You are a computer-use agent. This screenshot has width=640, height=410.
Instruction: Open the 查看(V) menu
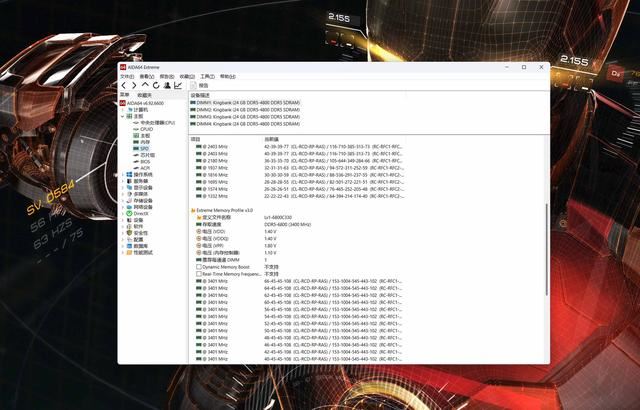click(x=147, y=76)
